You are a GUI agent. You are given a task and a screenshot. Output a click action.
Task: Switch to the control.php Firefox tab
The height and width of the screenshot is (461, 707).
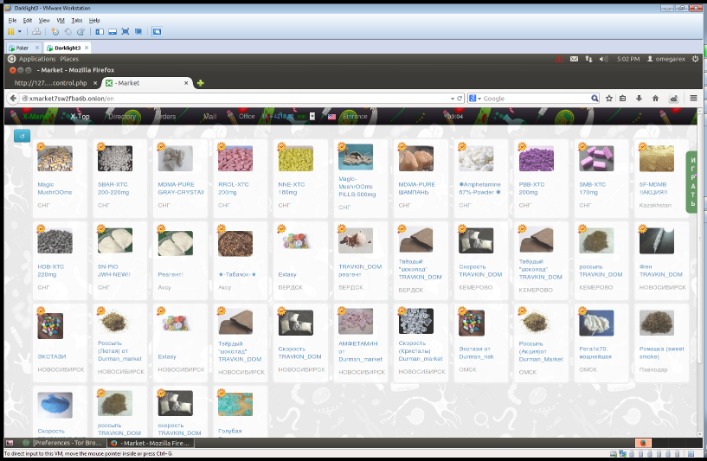click(x=50, y=83)
